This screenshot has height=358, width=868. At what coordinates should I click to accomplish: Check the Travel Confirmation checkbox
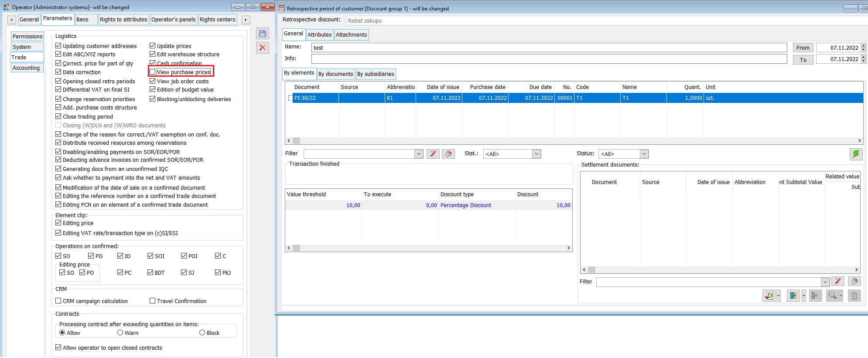point(152,301)
